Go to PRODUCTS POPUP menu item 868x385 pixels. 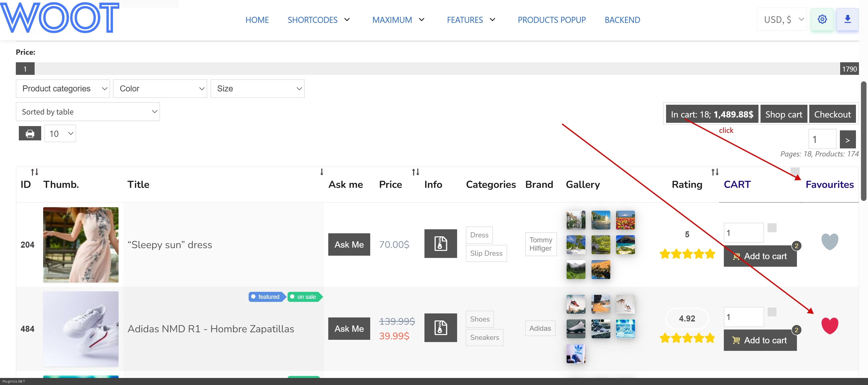(552, 20)
